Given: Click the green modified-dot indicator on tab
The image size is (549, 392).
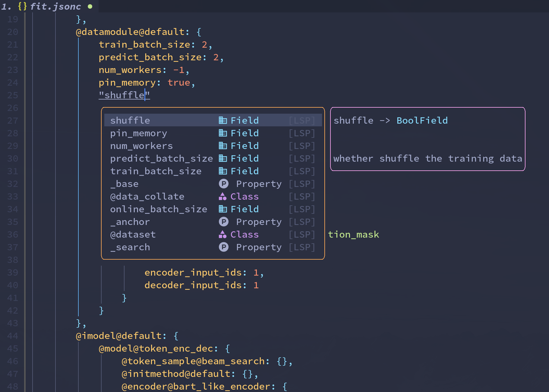Looking at the screenshot, I should (x=90, y=6).
